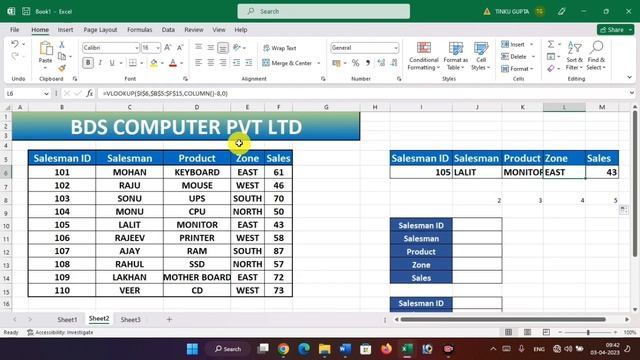
Task: Switch to Page Layout view icon
Action: point(527,332)
